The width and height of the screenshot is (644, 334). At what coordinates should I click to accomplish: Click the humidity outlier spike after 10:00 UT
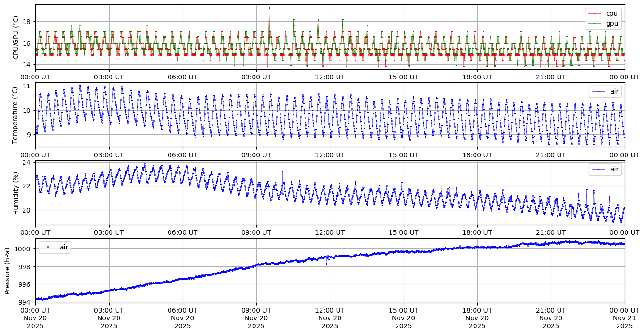(x=282, y=171)
